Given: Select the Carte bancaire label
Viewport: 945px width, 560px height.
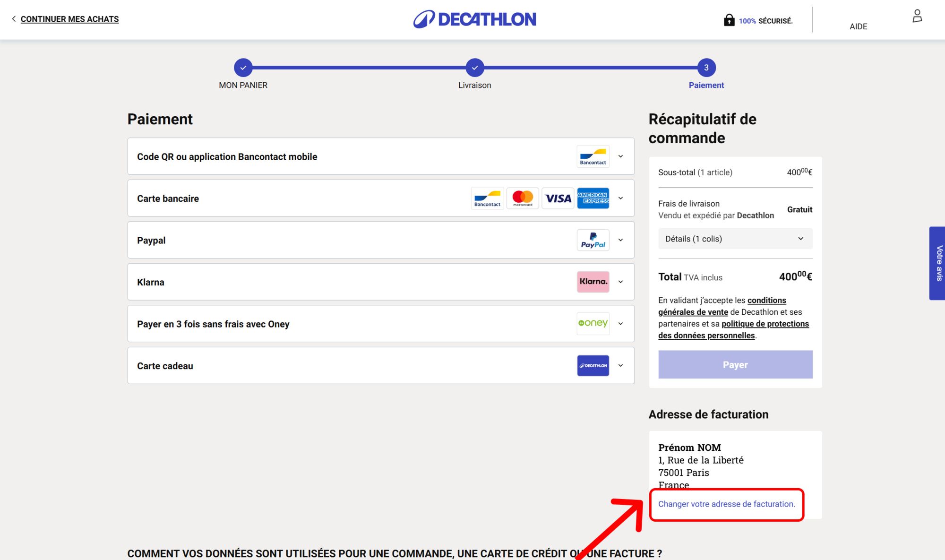Looking at the screenshot, I should (168, 198).
